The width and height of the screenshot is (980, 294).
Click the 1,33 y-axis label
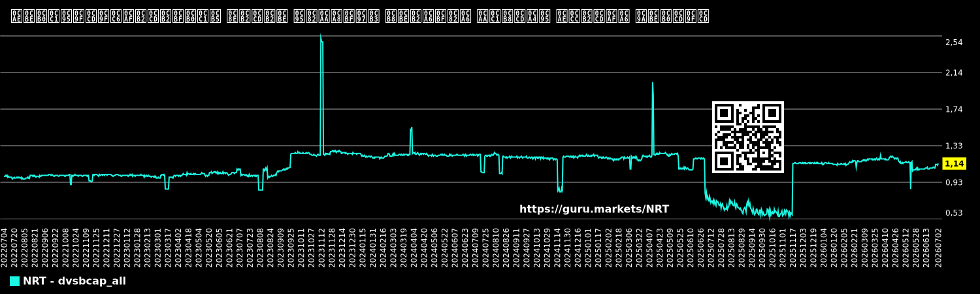954,146
